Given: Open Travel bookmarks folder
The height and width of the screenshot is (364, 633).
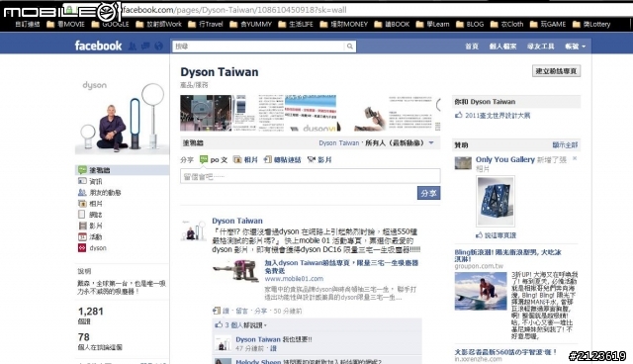Looking at the screenshot, I should tap(206, 24).
